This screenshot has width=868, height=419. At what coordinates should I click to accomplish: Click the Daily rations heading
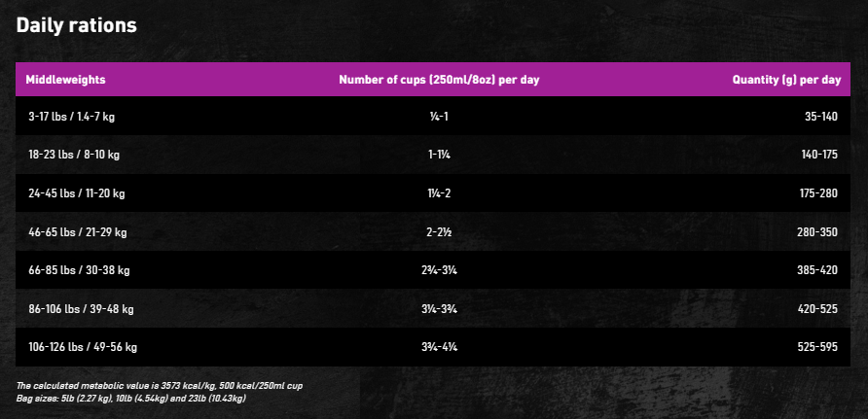pyautogui.click(x=77, y=25)
